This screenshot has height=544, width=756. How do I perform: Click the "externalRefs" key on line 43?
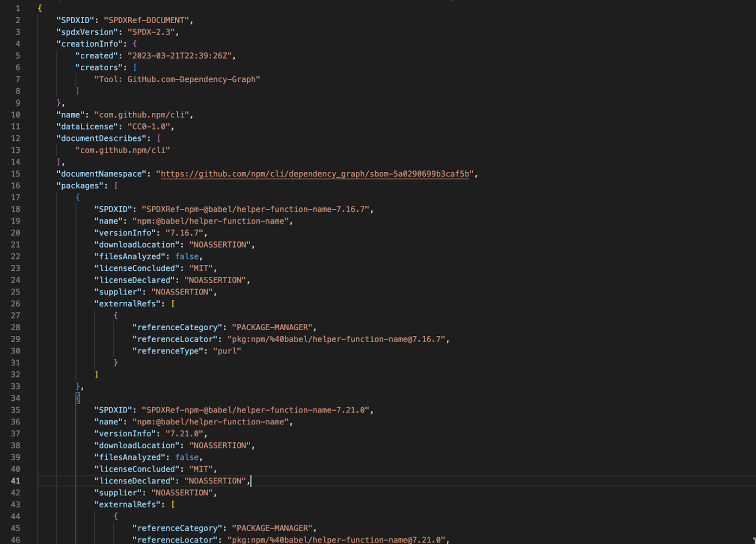click(x=128, y=504)
